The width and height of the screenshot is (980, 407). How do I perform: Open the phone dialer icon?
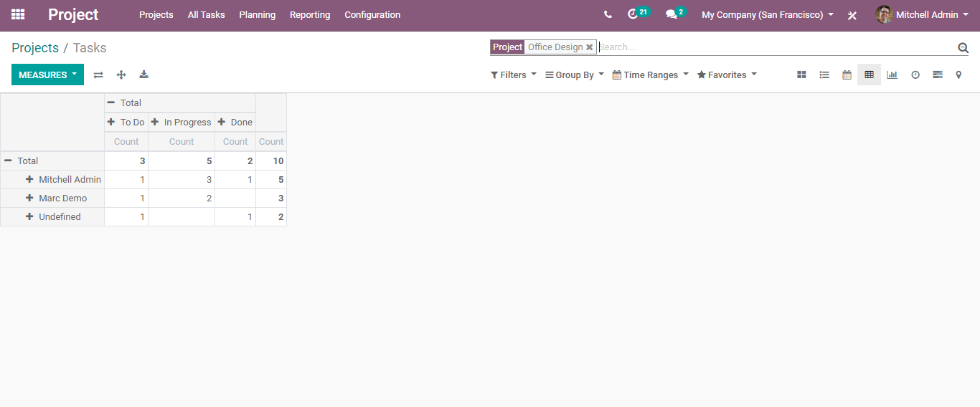[608, 14]
